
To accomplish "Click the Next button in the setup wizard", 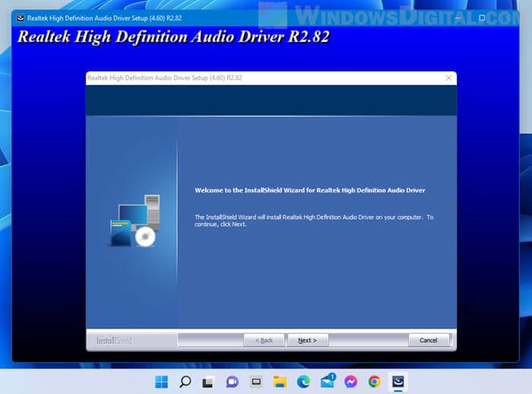I will [308, 340].
